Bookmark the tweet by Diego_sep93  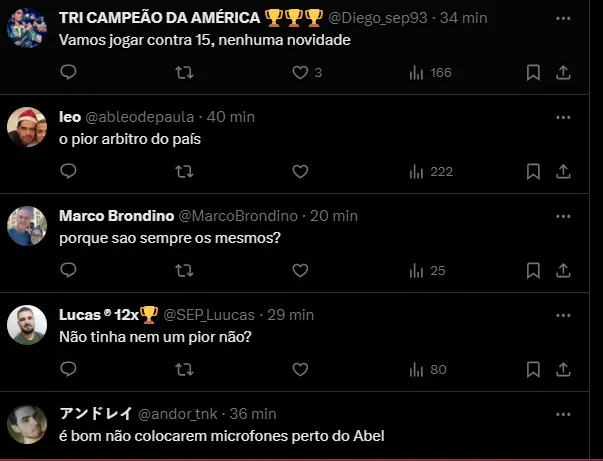click(533, 72)
